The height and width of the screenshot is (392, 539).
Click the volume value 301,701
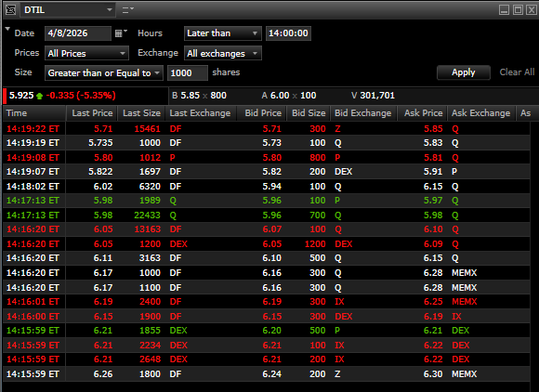coord(377,96)
